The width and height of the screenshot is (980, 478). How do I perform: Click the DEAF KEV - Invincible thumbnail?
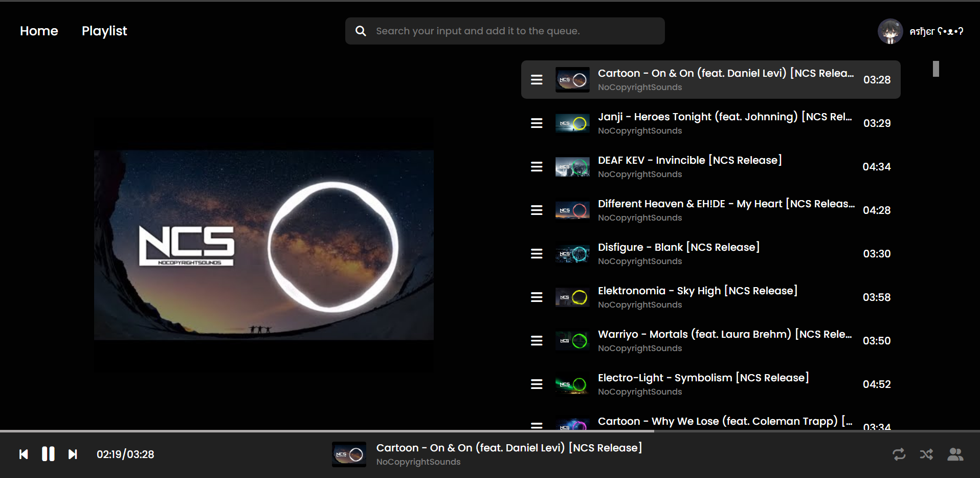pos(572,167)
